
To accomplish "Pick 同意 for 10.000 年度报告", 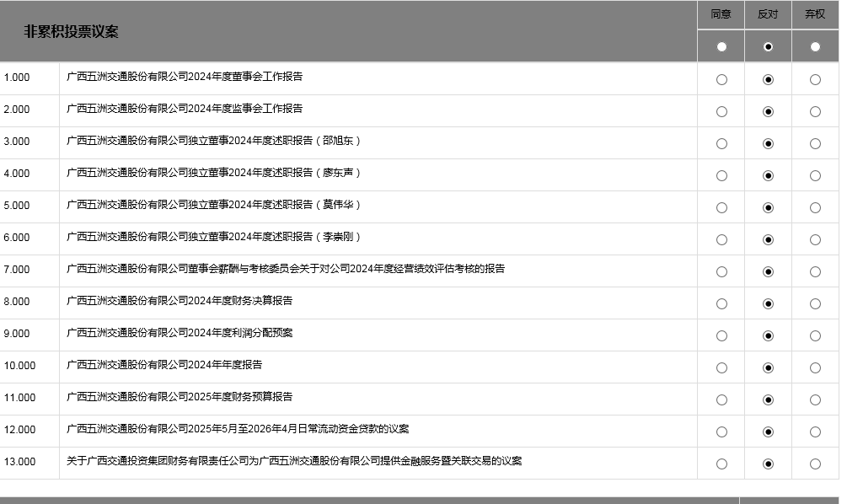I will coord(721,368).
